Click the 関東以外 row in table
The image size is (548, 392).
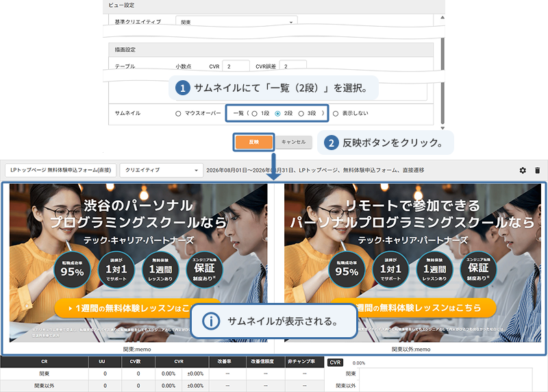[x=162, y=386]
